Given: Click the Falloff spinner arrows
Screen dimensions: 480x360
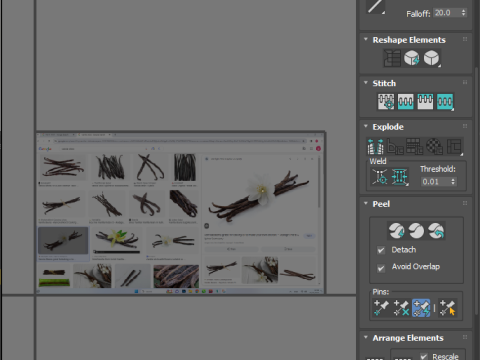Looking at the screenshot, I should (x=463, y=13).
